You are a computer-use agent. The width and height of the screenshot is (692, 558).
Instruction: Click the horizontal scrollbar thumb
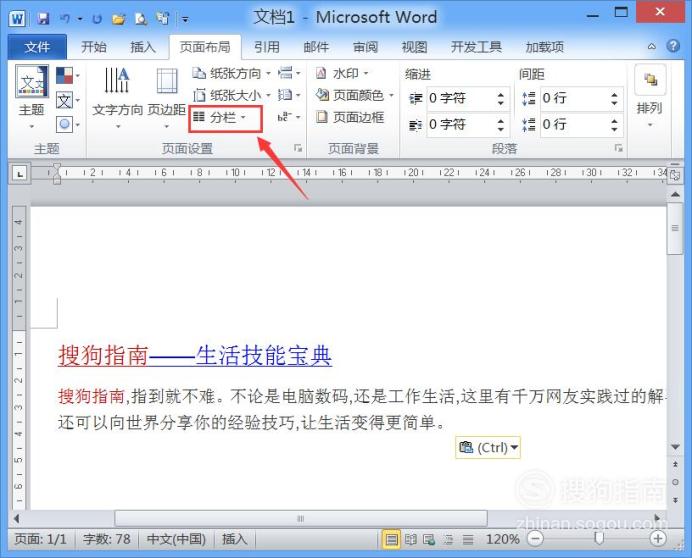[301, 518]
